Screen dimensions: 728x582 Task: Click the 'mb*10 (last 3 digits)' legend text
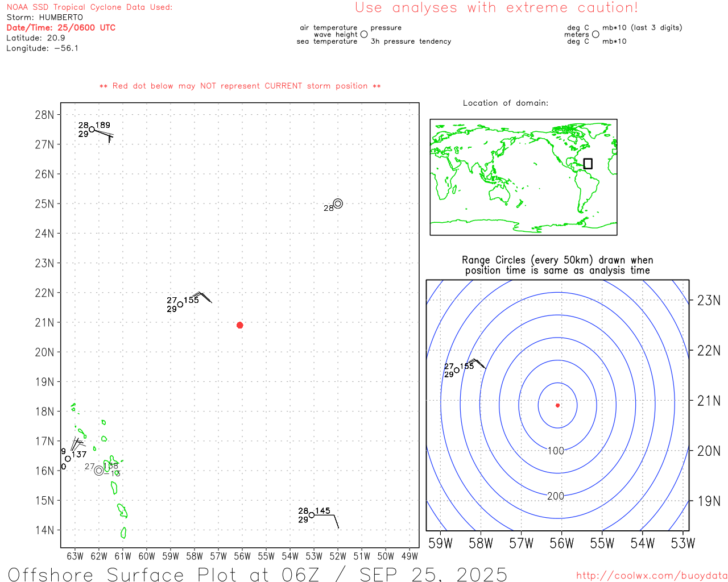point(642,27)
